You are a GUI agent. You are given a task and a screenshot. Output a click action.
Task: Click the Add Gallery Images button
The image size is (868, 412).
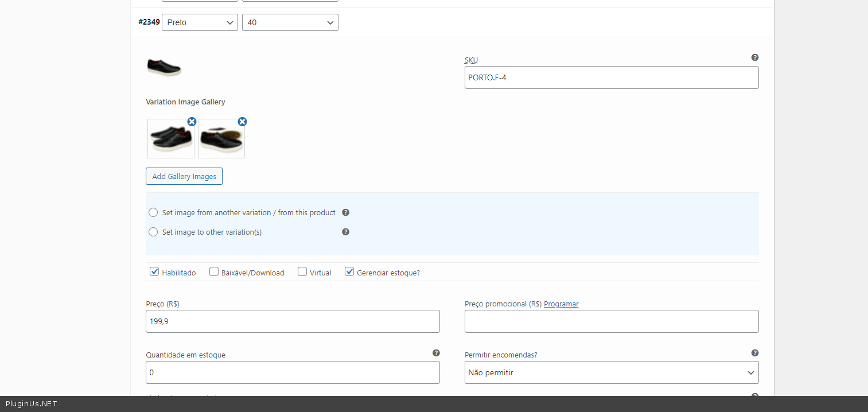(x=184, y=176)
